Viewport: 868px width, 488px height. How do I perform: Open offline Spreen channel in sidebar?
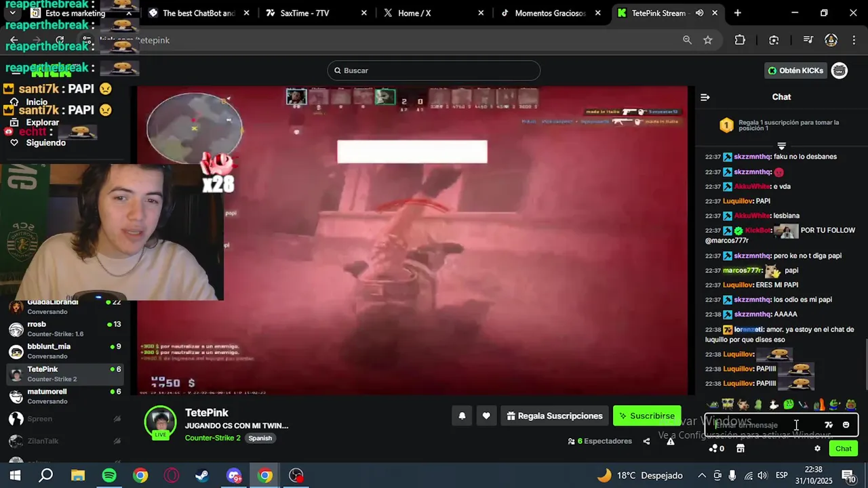click(x=64, y=419)
